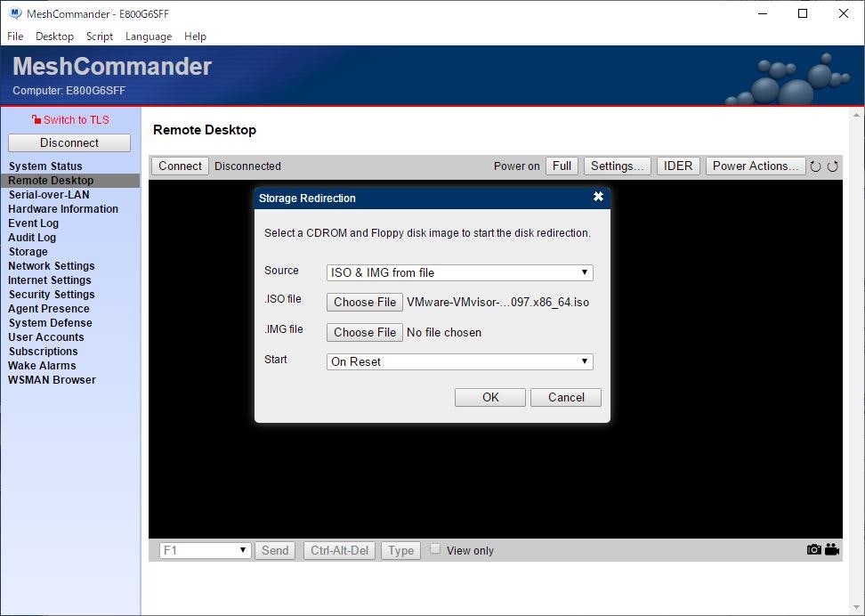The width and height of the screenshot is (865, 616).
Task: Open WSMAN Browser page
Action: point(52,380)
